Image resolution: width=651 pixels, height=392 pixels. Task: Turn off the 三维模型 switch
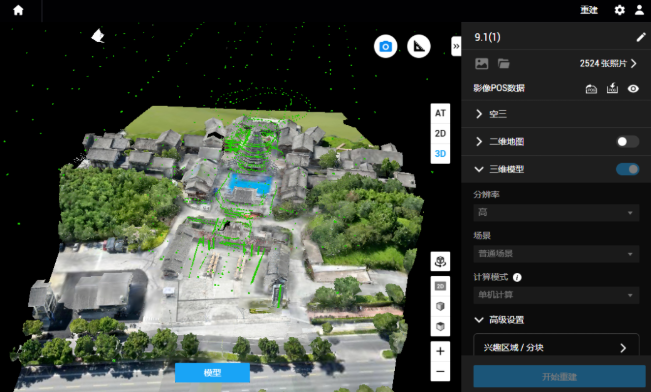click(x=627, y=169)
